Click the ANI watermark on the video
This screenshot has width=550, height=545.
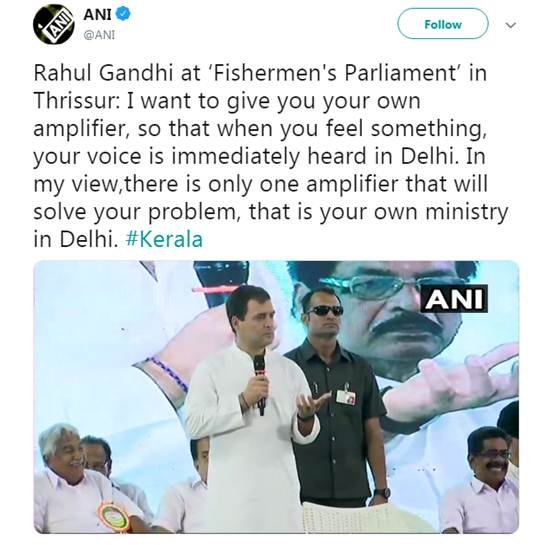pos(454,298)
